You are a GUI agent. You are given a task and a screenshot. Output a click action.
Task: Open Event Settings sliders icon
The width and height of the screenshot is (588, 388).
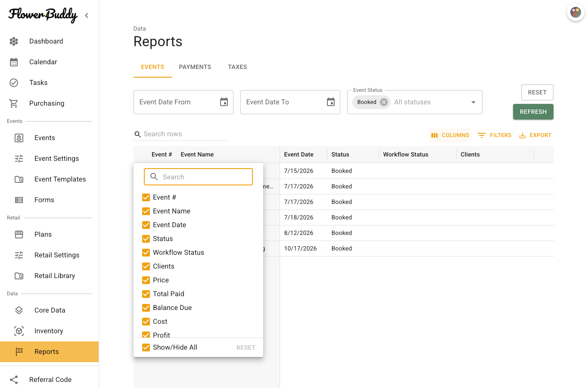click(19, 159)
